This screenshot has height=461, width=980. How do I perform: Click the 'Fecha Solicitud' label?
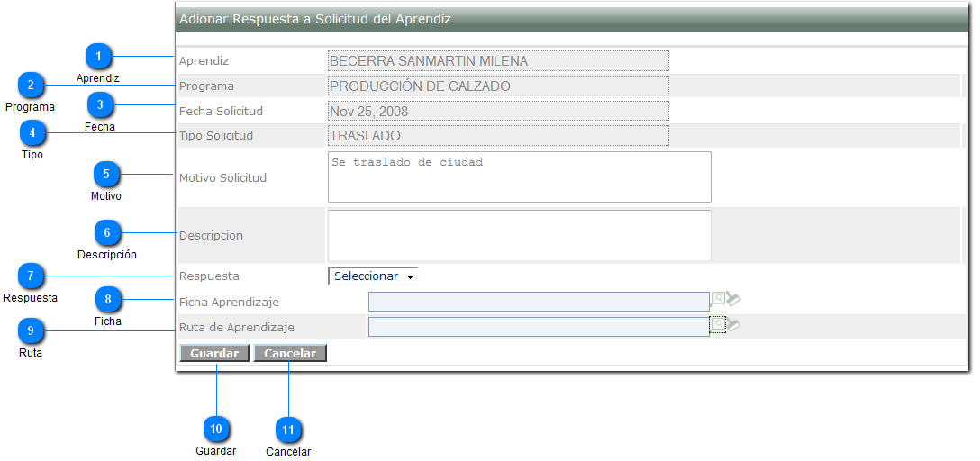[221, 111]
